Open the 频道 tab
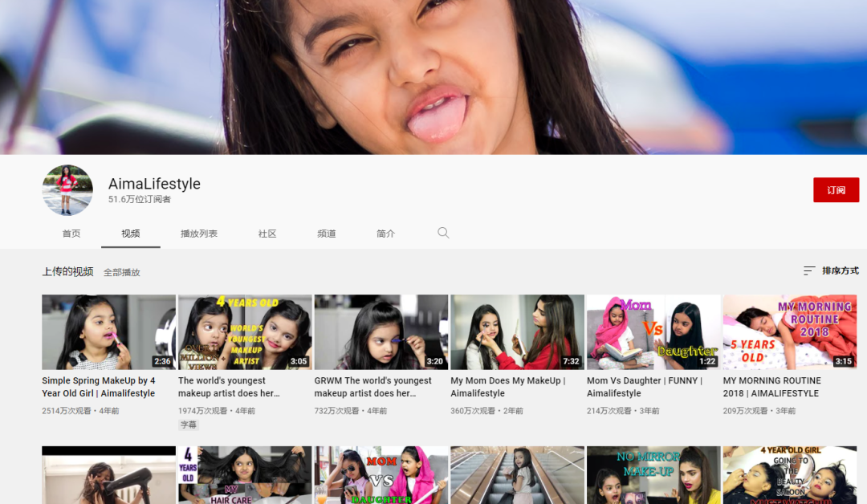The width and height of the screenshot is (867, 504). (x=326, y=234)
